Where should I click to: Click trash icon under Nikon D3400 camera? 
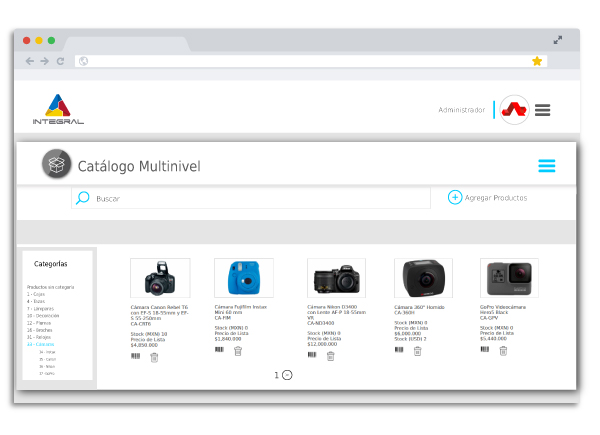pyautogui.click(x=330, y=356)
